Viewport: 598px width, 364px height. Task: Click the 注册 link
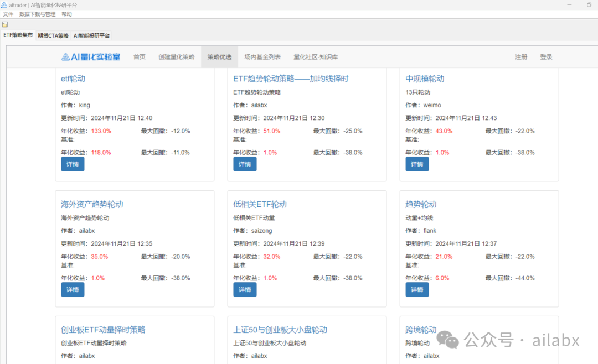(521, 57)
